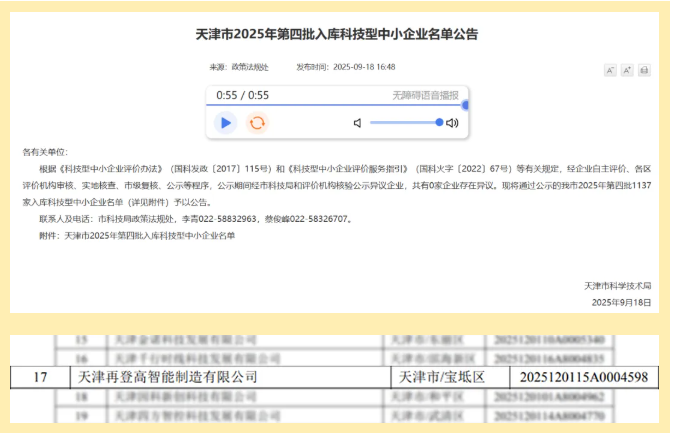This screenshot has height=433, width=673.
Task: Print the announcement with the printer icon
Action: [644, 70]
